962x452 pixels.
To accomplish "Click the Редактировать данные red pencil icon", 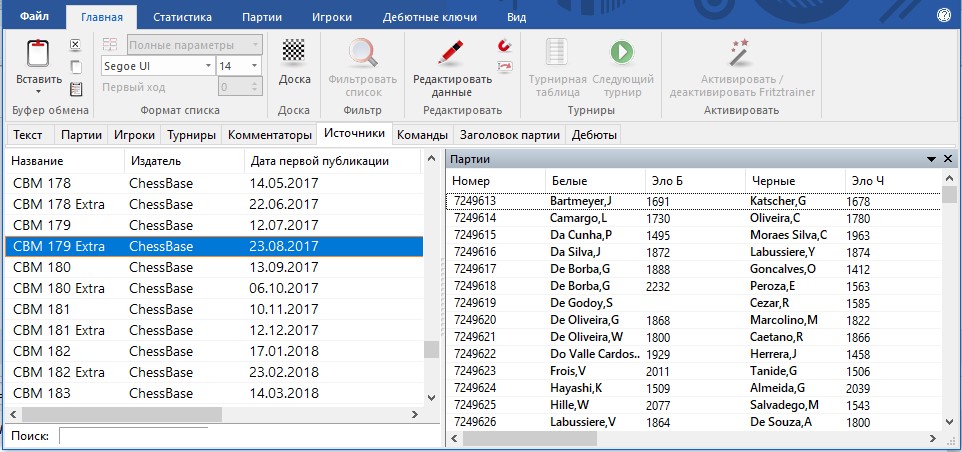I will tap(452, 51).
